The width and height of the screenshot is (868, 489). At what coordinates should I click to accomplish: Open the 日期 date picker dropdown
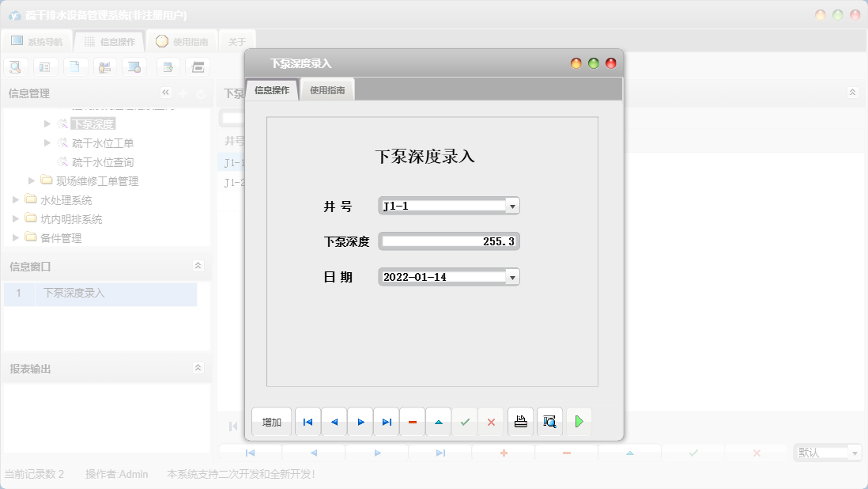tap(513, 276)
